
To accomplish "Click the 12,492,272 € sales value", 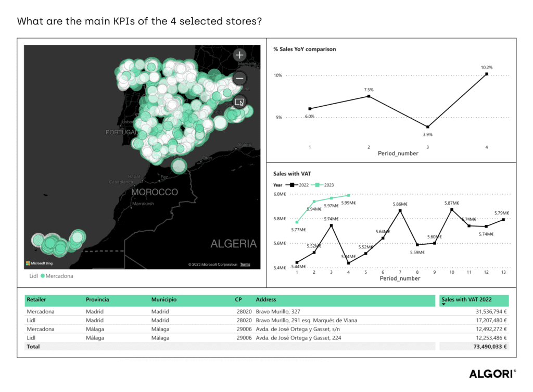I will pyautogui.click(x=491, y=329).
